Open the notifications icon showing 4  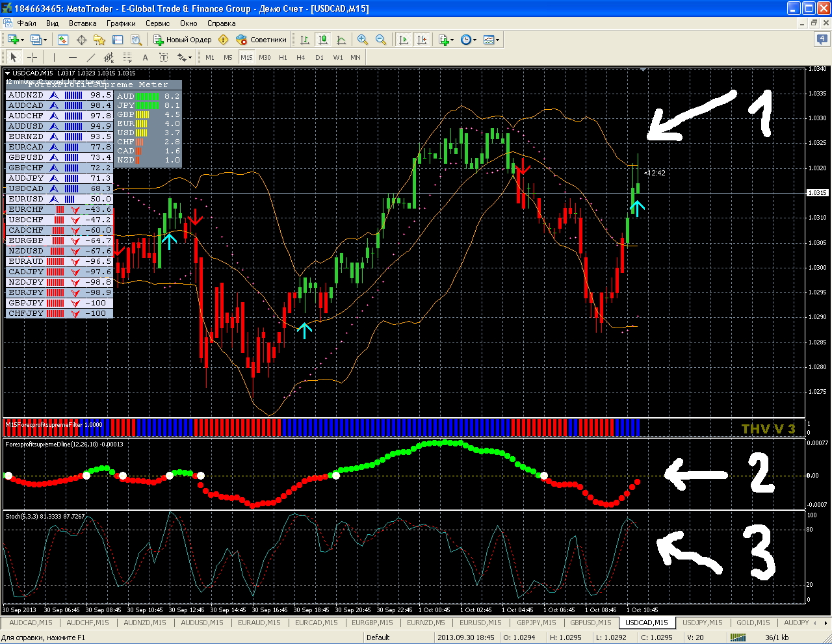coord(822,39)
